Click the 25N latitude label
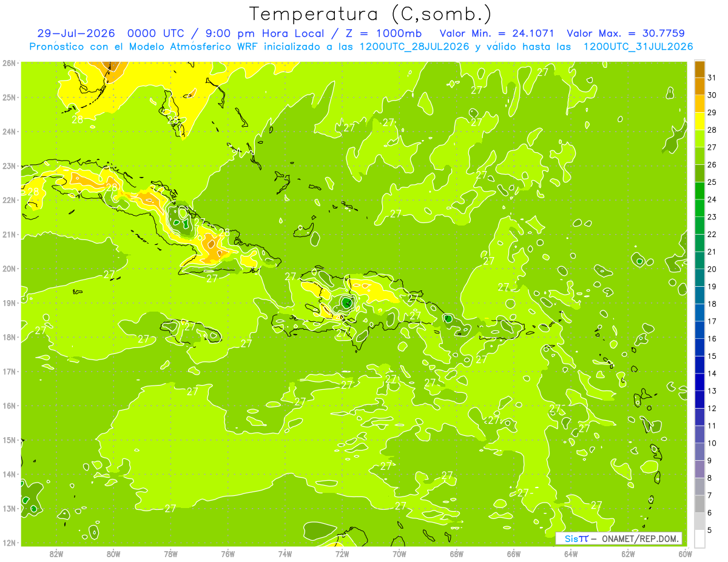Image resolution: width=728 pixels, height=562 pixels. pyautogui.click(x=8, y=97)
